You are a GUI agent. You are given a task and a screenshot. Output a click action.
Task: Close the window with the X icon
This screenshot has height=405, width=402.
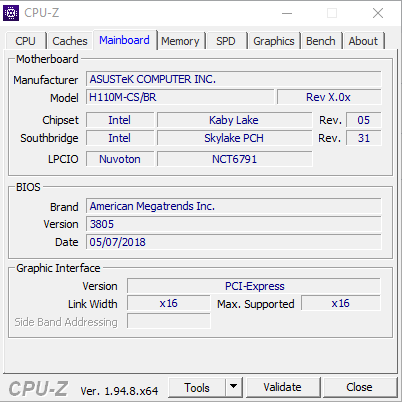378,13
